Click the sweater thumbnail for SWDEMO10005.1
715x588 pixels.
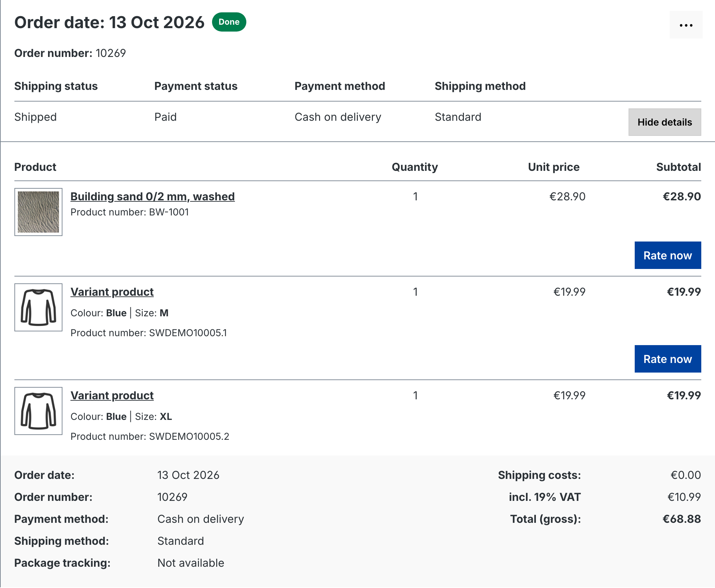(38, 307)
